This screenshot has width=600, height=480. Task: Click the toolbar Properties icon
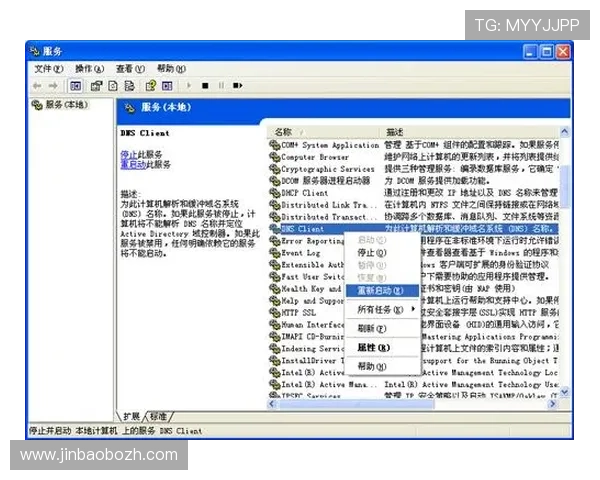coord(97,86)
